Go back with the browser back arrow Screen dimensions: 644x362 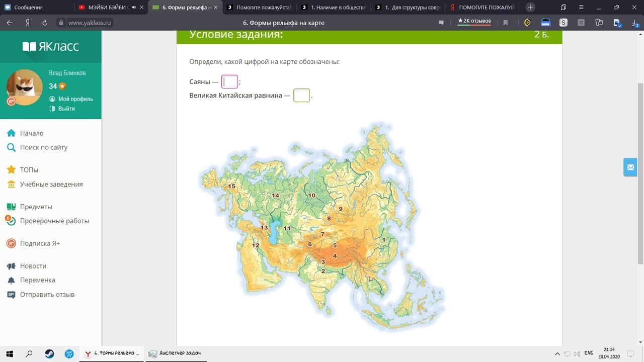tap(10, 23)
